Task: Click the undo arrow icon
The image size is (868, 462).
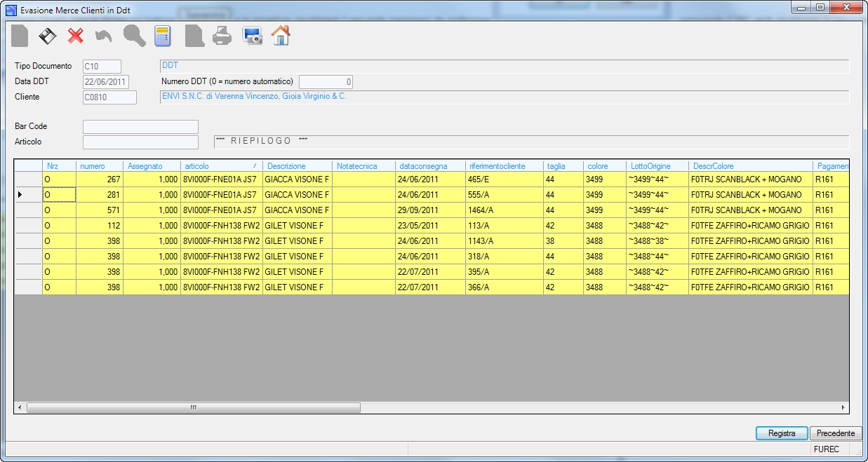Action: pyautogui.click(x=104, y=36)
